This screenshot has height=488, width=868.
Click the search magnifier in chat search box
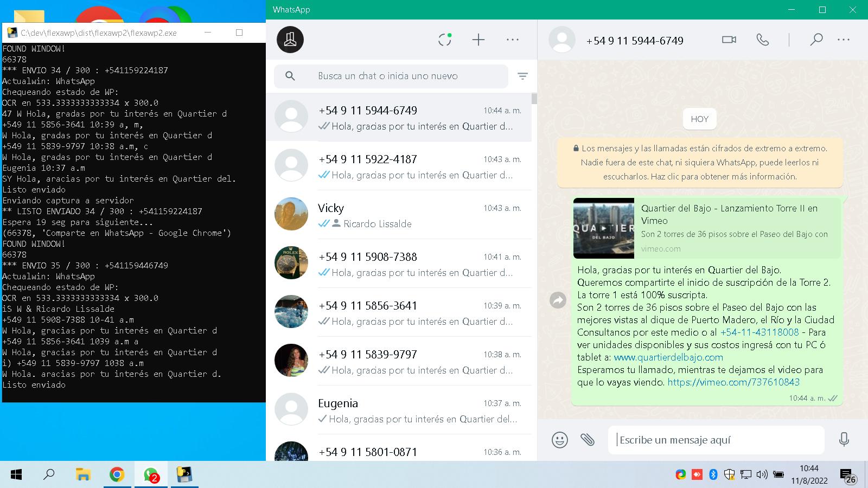tap(290, 76)
